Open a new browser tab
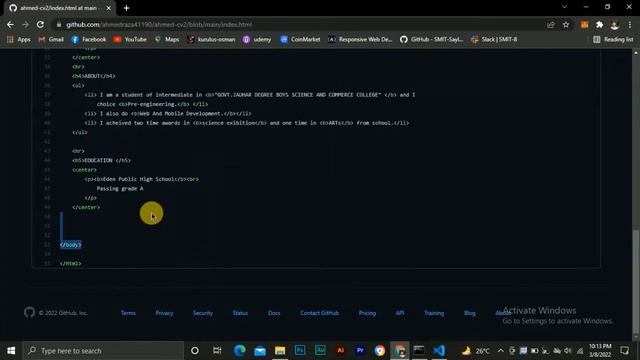The height and width of the screenshot is (360, 640). [127, 8]
